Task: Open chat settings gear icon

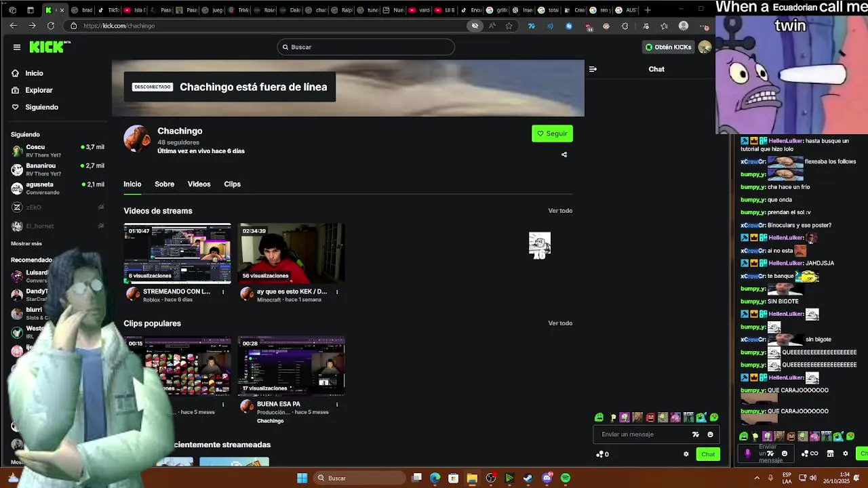Action: 686,454
